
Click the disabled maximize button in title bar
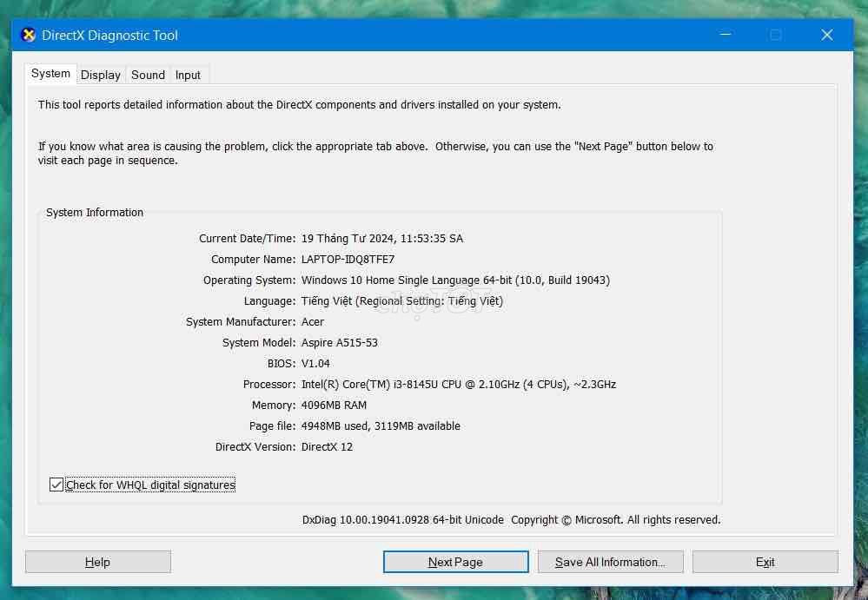point(776,35)
